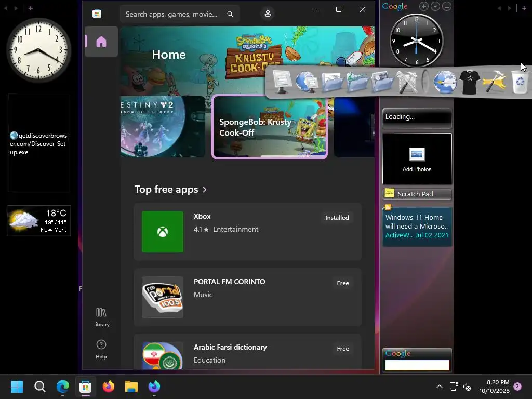The width and height of the screenshot is (532, 399).
Task: Open taskbar Search
Action: (39, 387)
